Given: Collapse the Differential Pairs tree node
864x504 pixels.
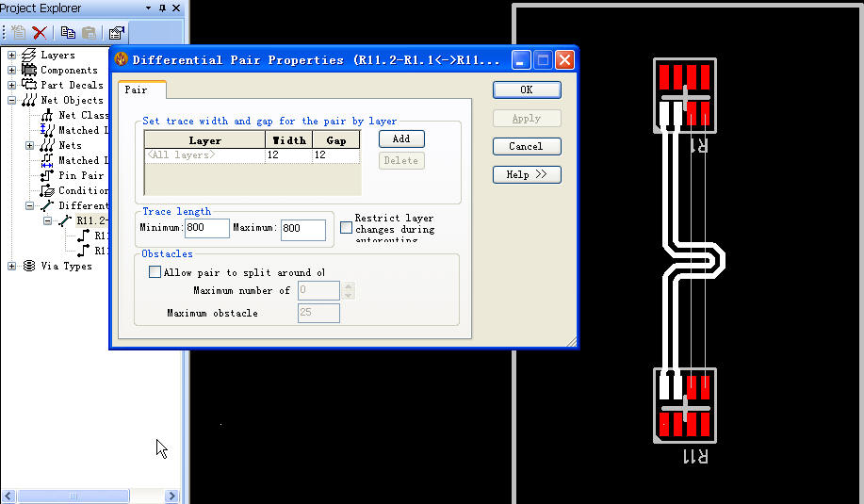Looking at the screenshot, I should click(x=30, y=205).
